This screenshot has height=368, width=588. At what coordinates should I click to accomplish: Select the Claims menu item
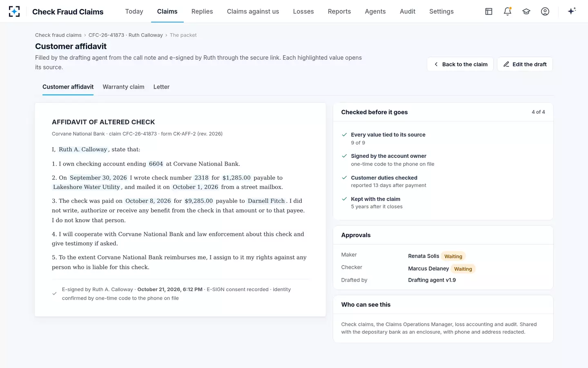point(167,11)
